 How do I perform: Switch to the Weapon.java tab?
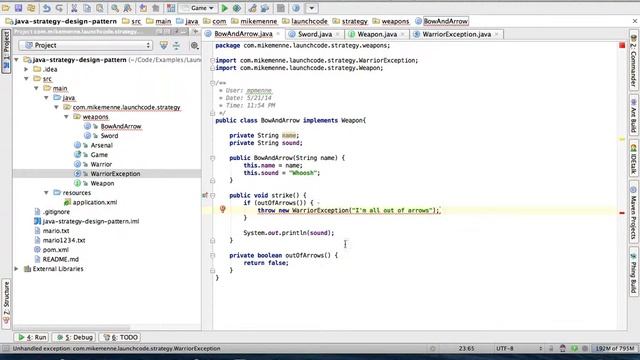(377, 34)
